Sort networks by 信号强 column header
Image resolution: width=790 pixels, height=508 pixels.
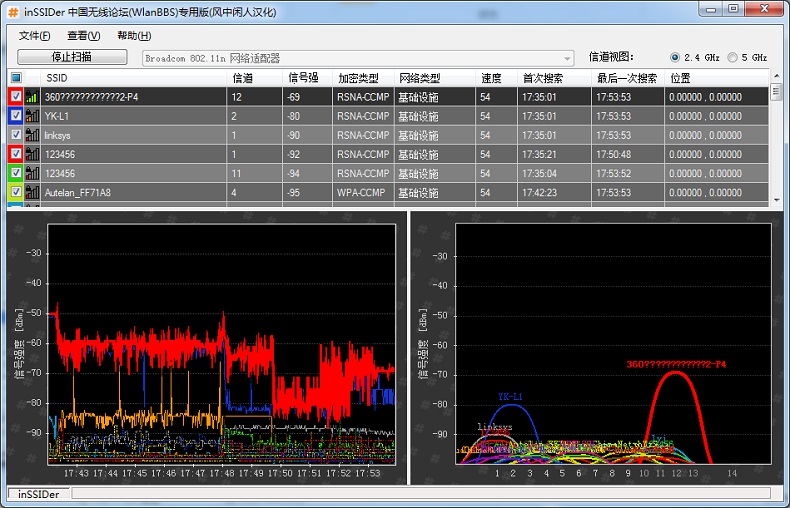pos(305,78)
